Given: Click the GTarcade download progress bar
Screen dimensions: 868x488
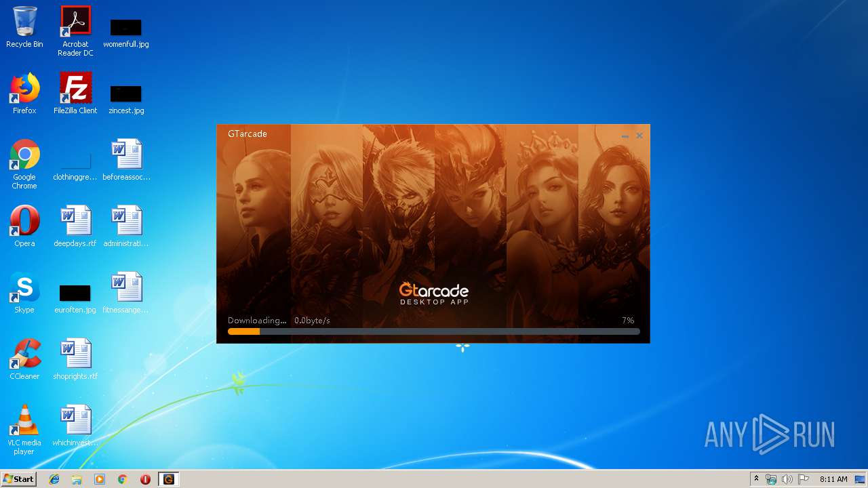Looking at the screenshot, I should point(434,331).
